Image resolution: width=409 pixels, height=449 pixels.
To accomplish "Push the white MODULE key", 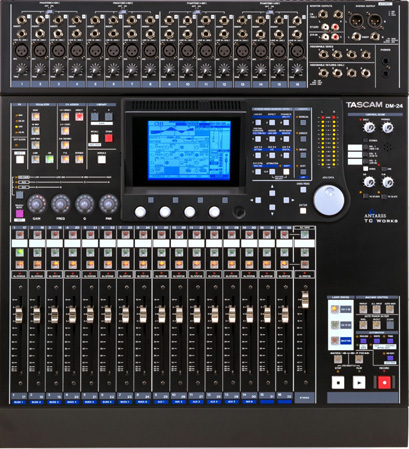I will (x=102, y=159).
